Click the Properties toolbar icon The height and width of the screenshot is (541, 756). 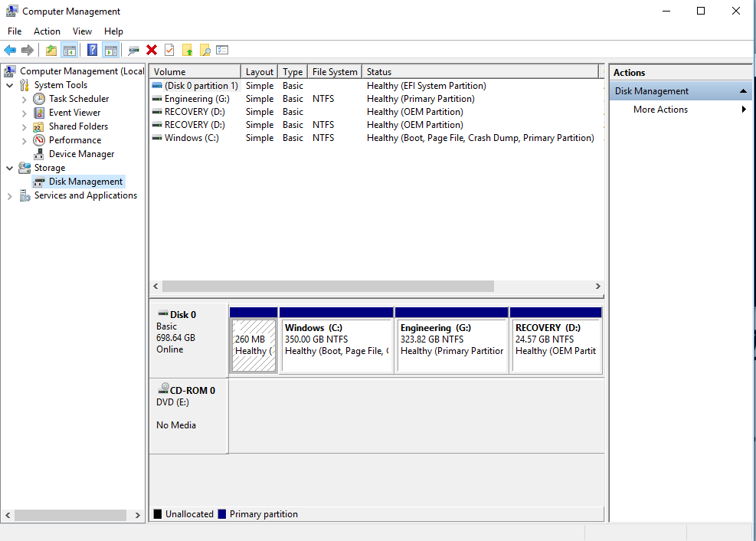(x=169, y=49)
